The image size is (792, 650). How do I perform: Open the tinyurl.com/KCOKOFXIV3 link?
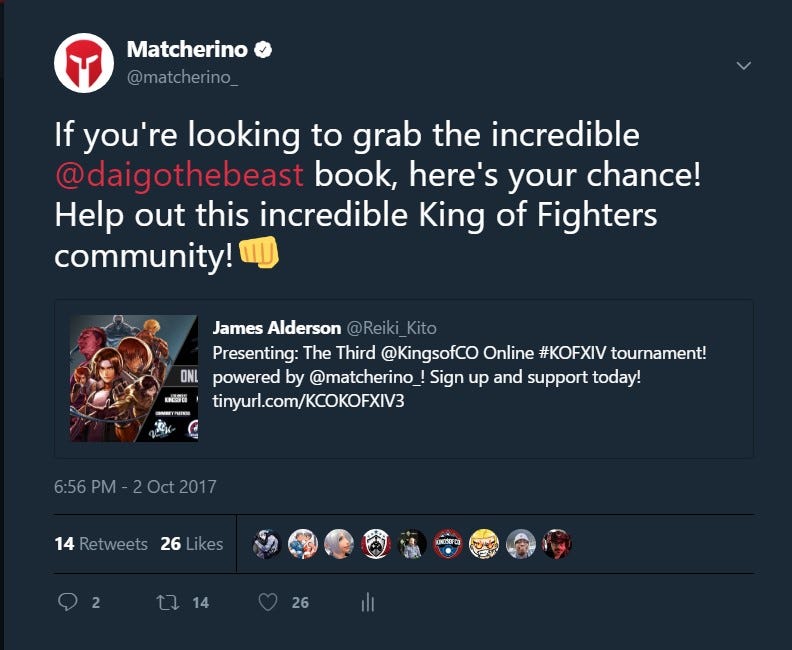point(308,401)
